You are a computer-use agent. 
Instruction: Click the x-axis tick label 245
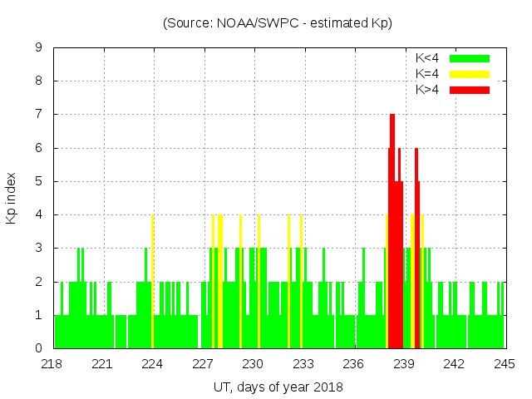point(505,363)
